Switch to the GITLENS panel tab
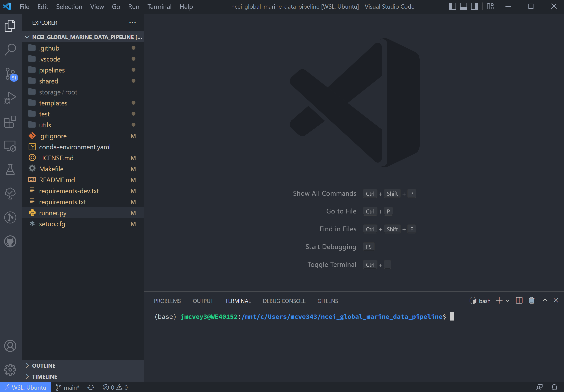The height and width of the screenshot is (392, 564). click(328, 301)
